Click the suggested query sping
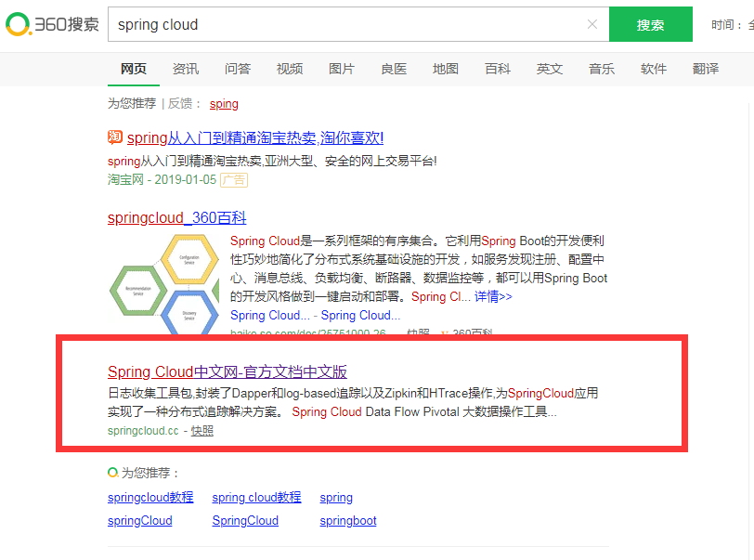This screenshot has width=754, height=560. (x=224, y=103)
